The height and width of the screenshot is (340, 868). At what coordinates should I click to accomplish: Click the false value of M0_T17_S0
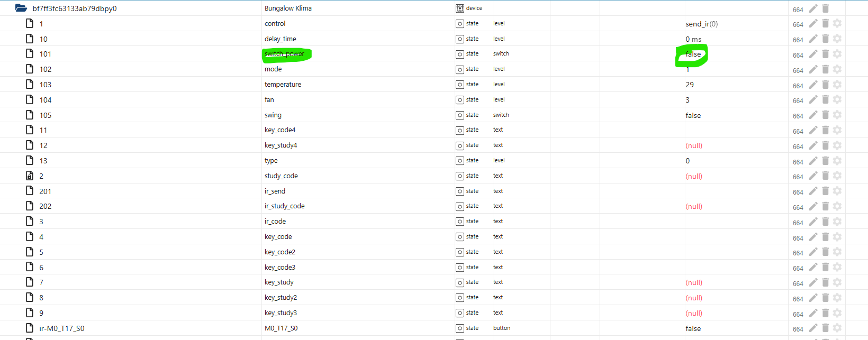coord(693,328)
